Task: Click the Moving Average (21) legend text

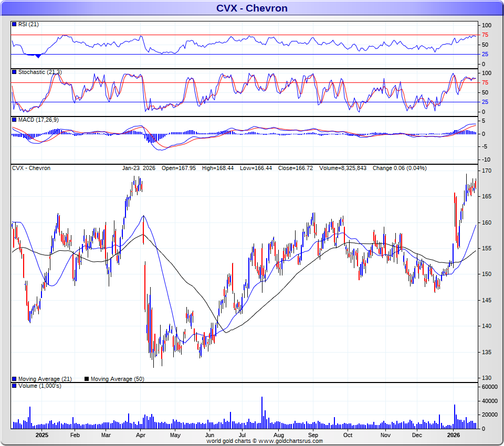Action: [x=45, y=379]
